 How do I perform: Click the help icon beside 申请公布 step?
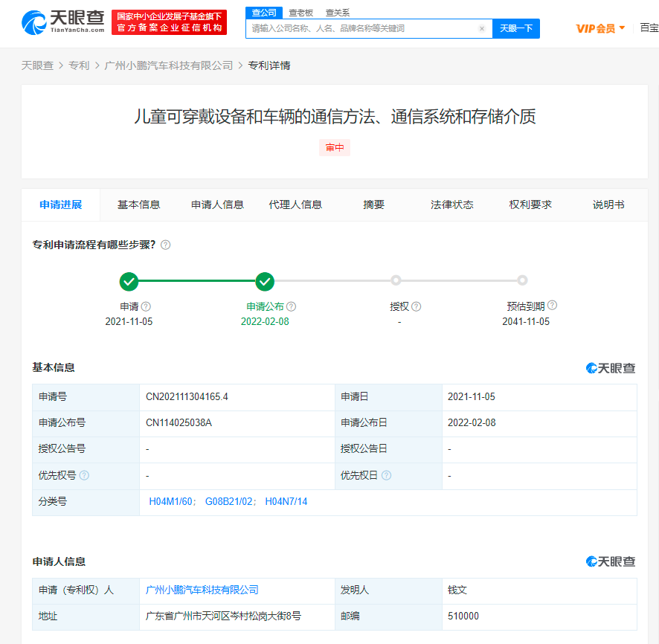pos(291,306)
